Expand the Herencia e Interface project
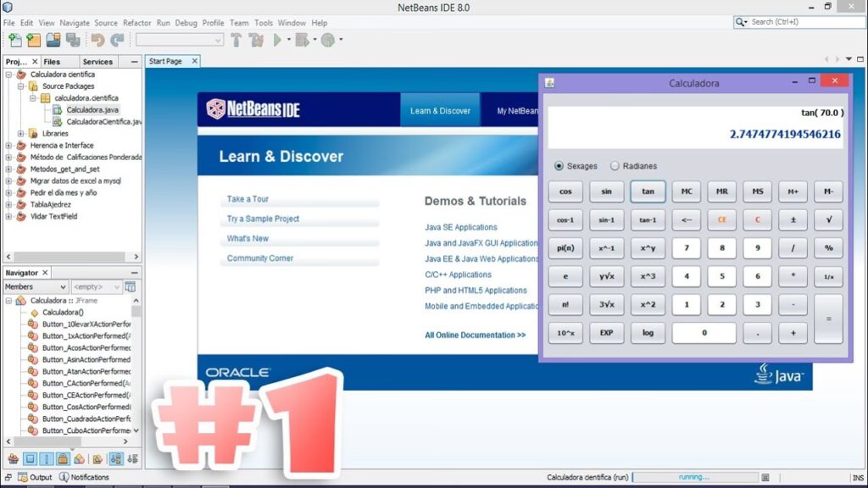The height and width of the screenshot is (488, 868). pyautogui.click(x=8, y=146)
